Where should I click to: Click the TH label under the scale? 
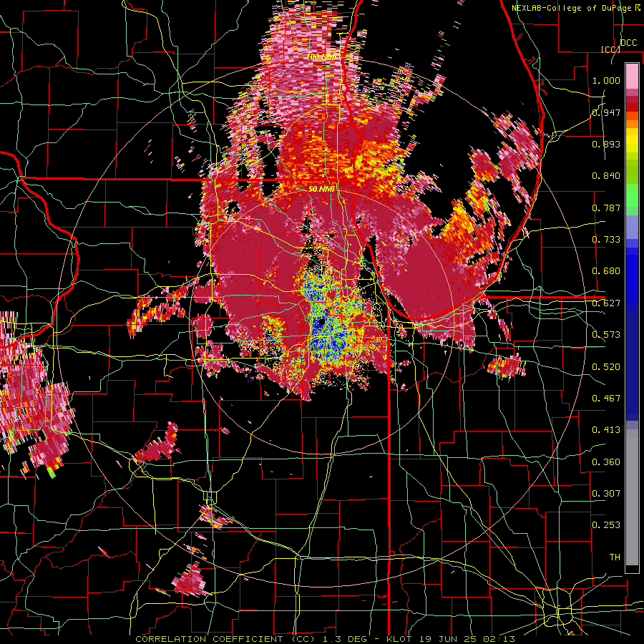coord(615,557)
